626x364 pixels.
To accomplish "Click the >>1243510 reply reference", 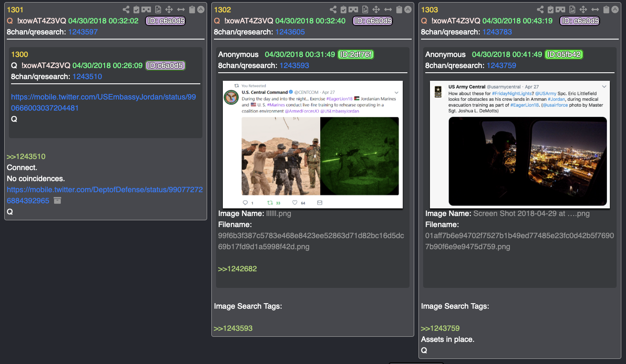I will click(26, 156).
